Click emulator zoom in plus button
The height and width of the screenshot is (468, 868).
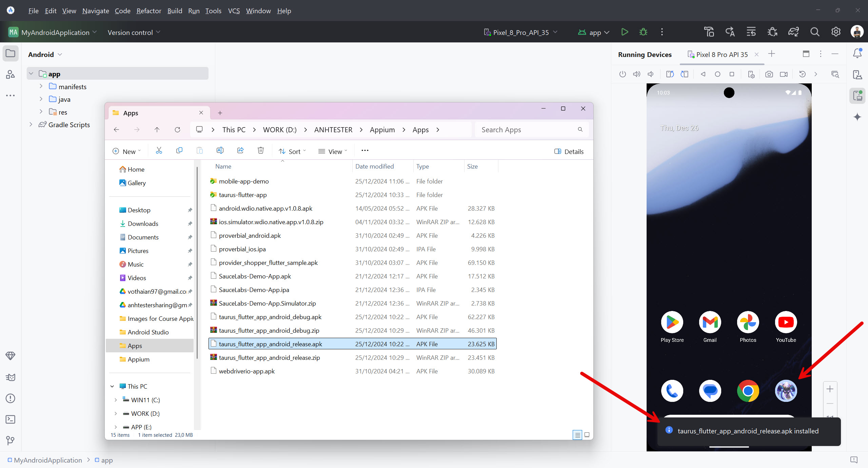pos(830,389)
